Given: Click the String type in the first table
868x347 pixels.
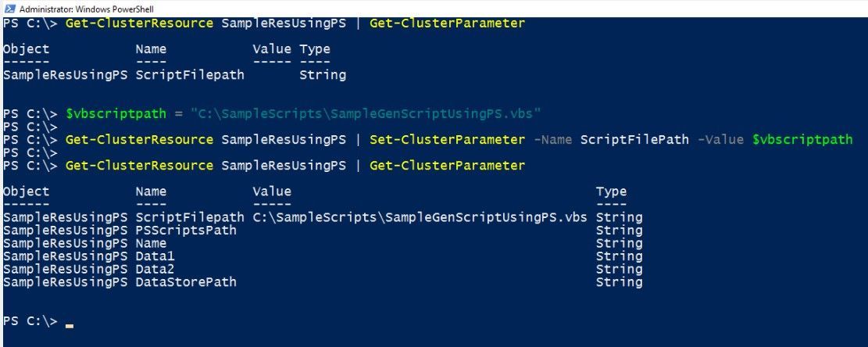Looking at the screenshot, I should [x=323, y=75].
